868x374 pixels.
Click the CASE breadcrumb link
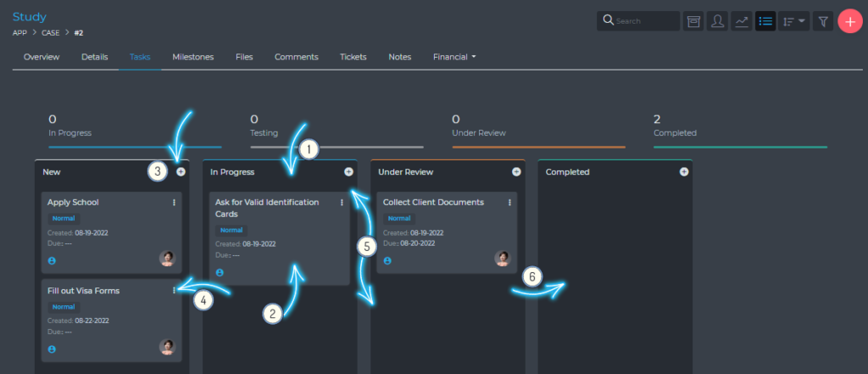[x=53, y=32]
